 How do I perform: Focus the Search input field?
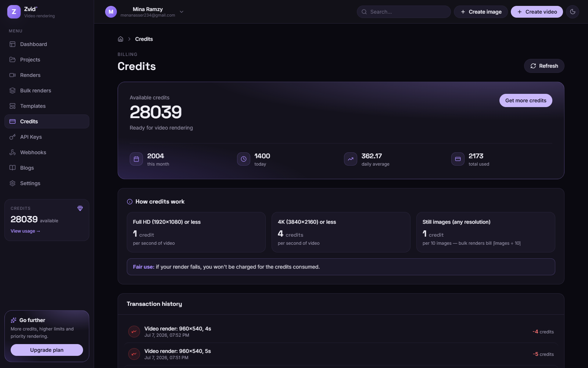pyautogui.click(x=404, y=12)
